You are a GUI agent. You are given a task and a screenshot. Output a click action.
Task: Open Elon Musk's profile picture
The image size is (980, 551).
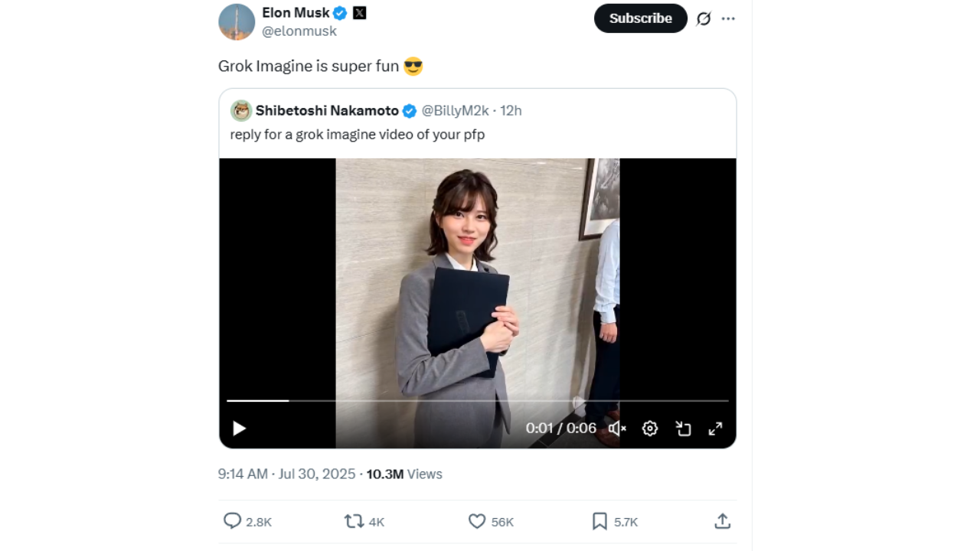coord(237,21)
